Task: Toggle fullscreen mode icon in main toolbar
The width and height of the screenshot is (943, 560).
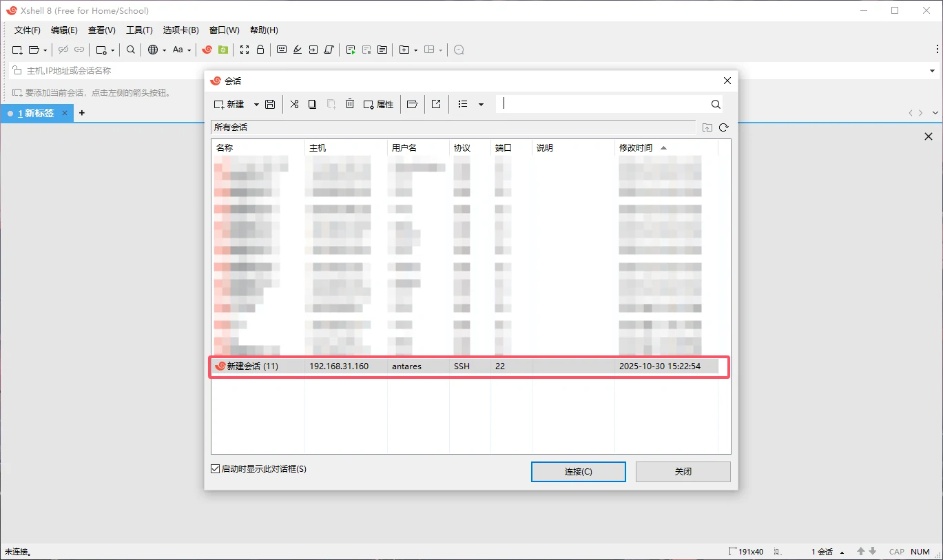Action: point(245,50)
